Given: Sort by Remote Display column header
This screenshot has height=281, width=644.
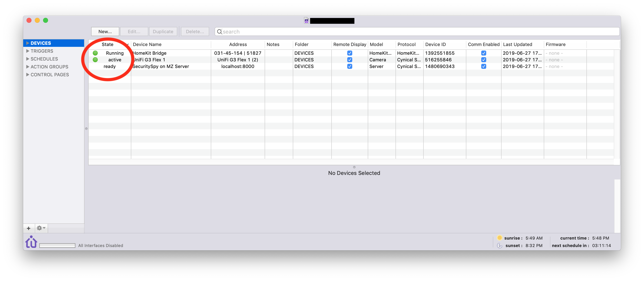Looking at the screenshot, I should [350, 44].
